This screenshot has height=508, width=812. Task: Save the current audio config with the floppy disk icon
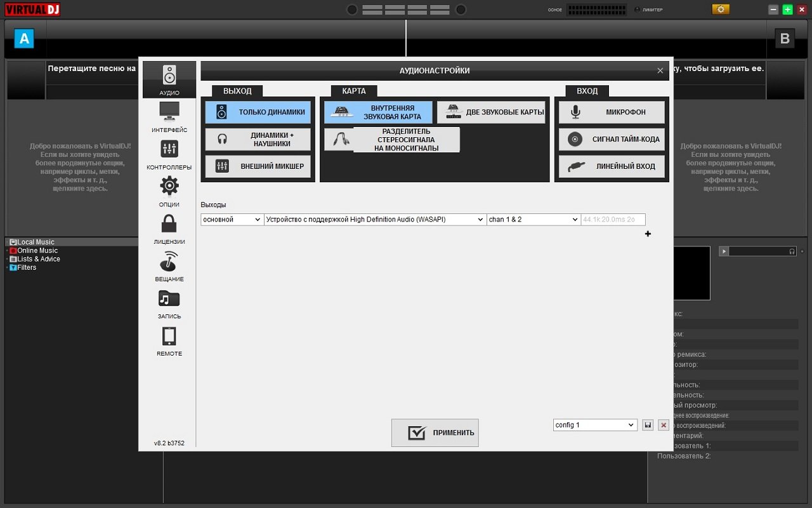[x=648, y=425]
